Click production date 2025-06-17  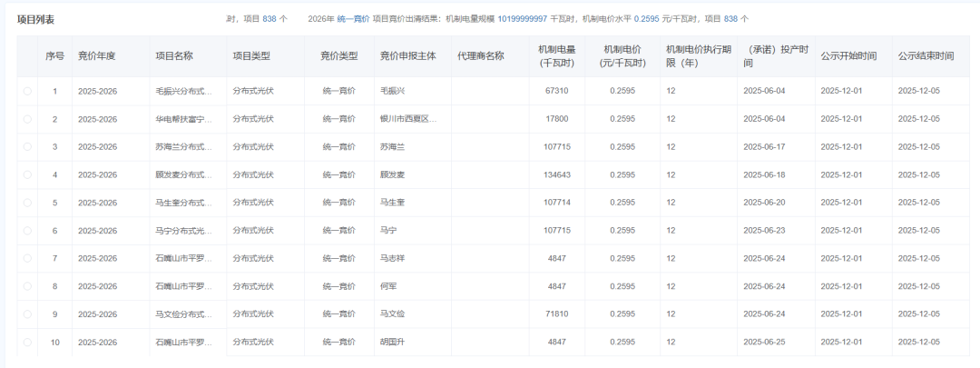click(x=764, y=147)
